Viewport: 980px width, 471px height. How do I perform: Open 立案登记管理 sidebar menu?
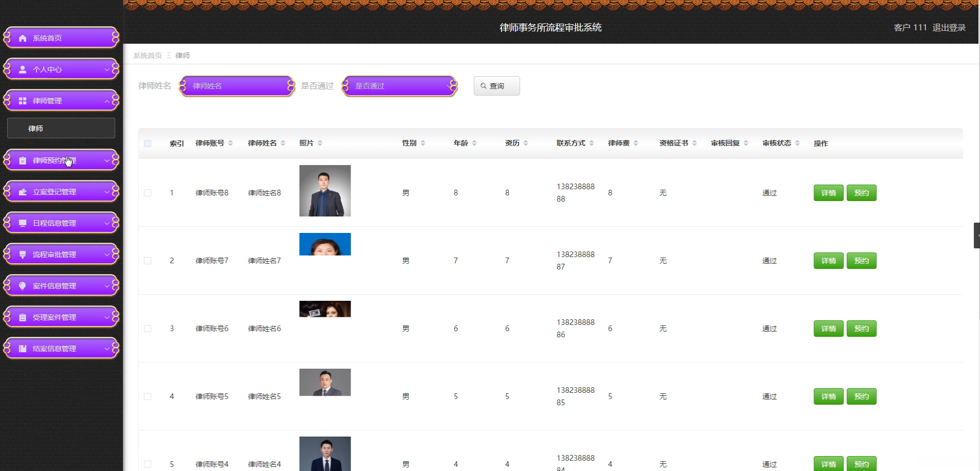pyautogui.click(x=61, y=192)
